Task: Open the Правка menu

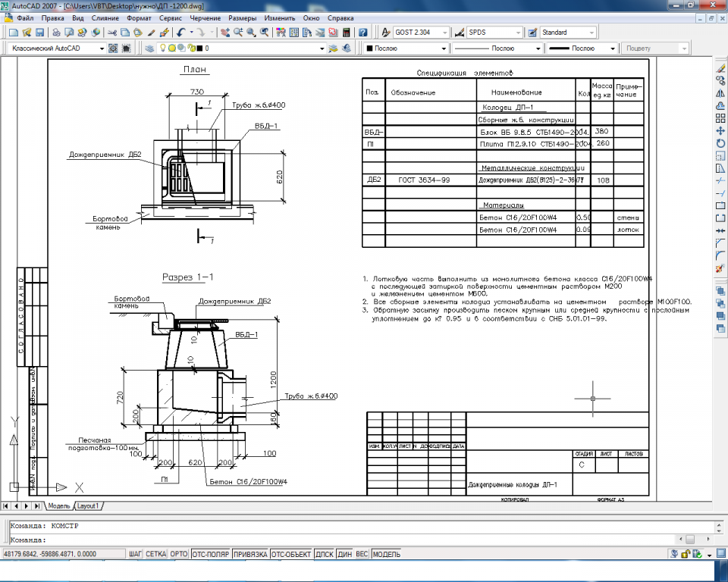Action: (x=52, y=18)
